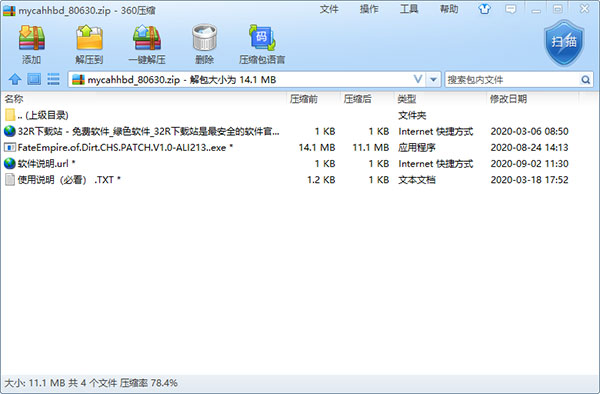600x394 pixels.
Task: Click the 11.1 MB compressed size cell
Action: click(371, 147)
